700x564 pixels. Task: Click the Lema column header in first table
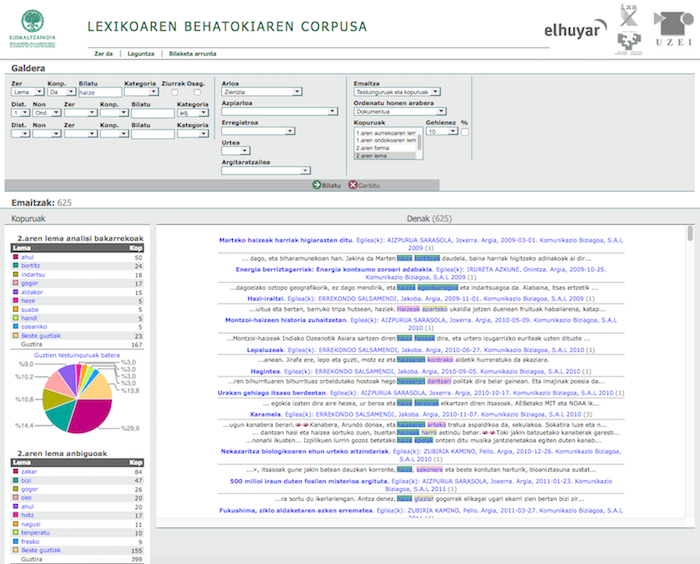21,248
